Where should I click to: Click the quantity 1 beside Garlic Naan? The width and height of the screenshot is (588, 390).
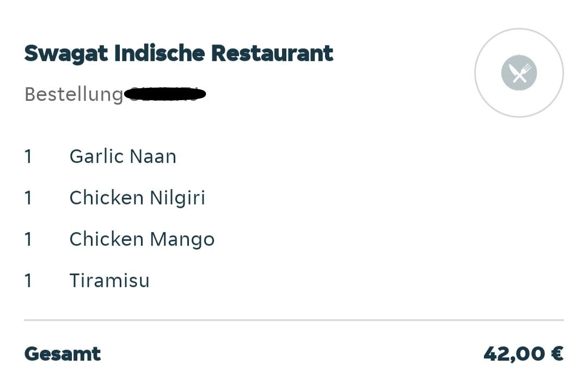(x=28, y=156)
